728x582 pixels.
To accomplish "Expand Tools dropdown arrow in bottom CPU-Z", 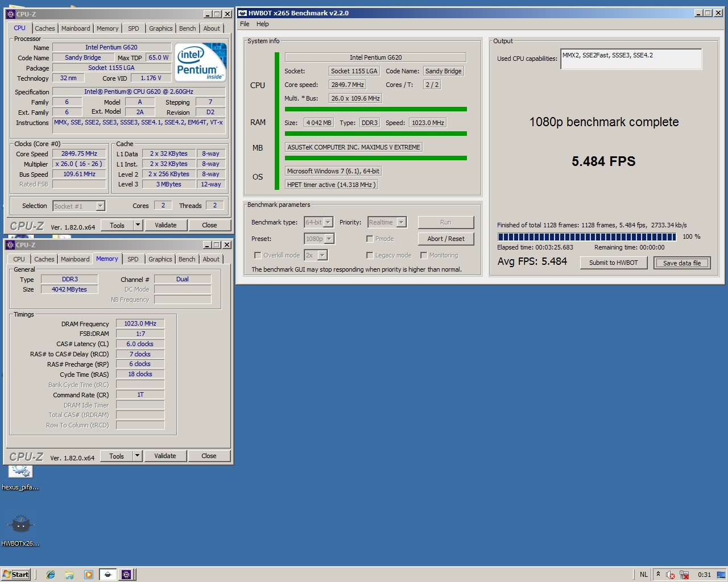I will pyautogui.click(x=137, y=456).
